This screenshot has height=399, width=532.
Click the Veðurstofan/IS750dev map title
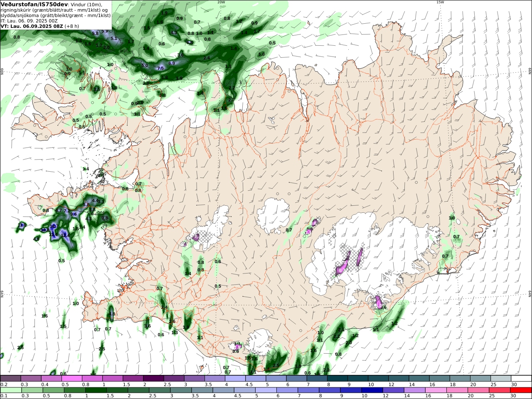tap(34, 4)
